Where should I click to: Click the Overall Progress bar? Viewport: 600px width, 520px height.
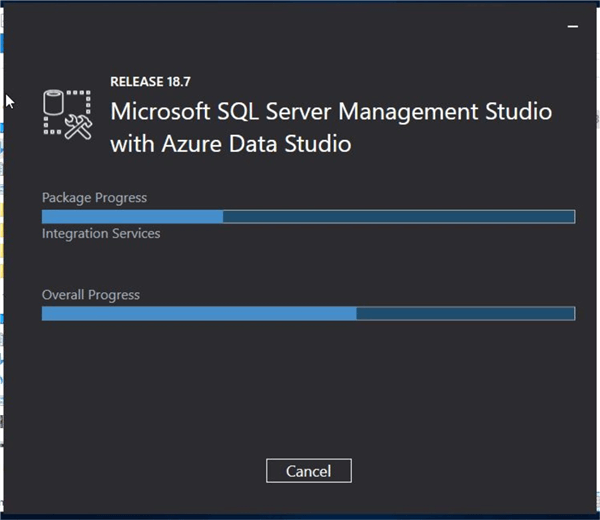pos(308,314)
